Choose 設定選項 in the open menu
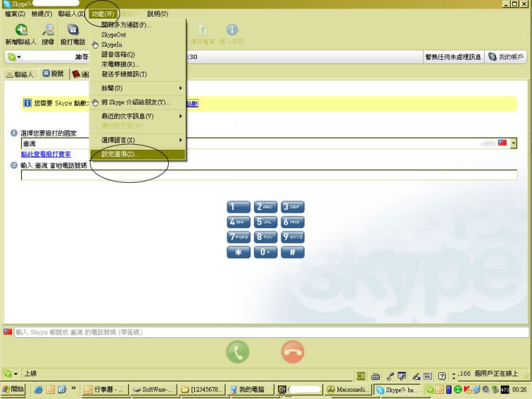Screen dimensions: 532x399 click(138, 154)
